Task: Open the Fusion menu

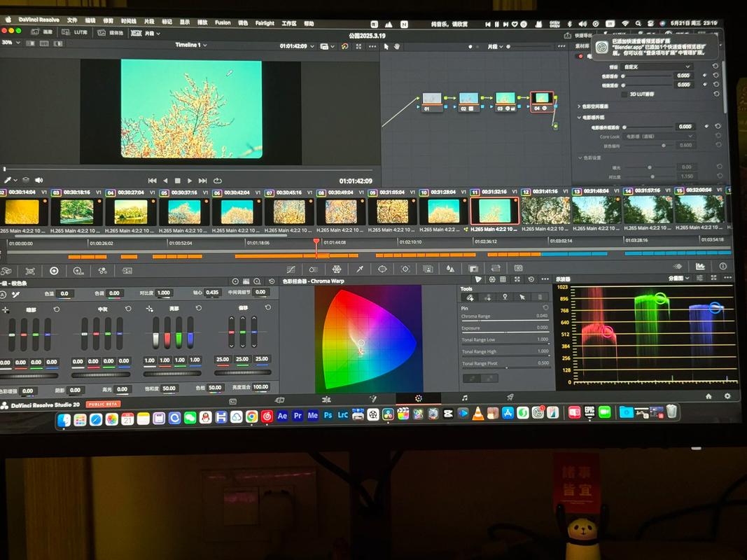Action: pos(223,22)
